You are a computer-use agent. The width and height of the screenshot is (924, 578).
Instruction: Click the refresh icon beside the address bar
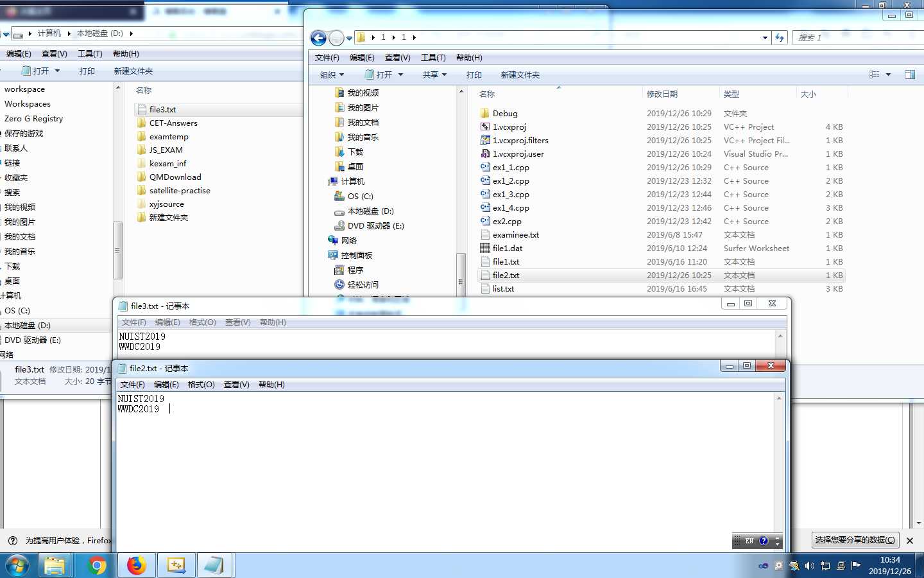coord(780,38)
